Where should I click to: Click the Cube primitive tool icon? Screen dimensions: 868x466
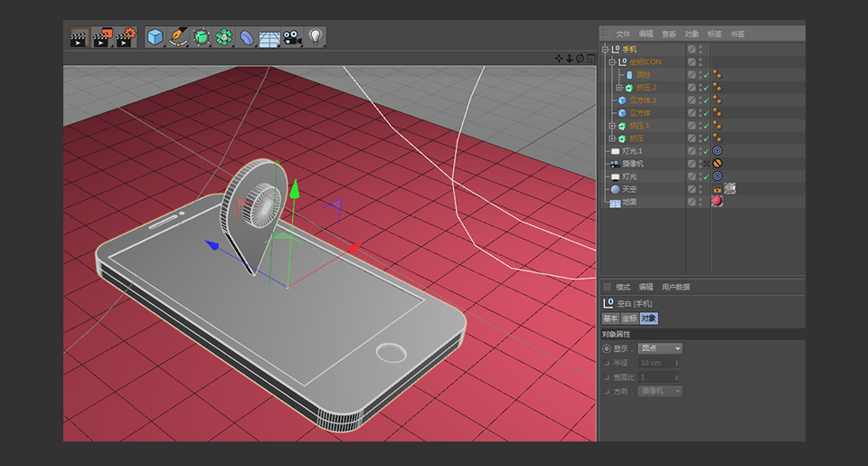coord(155,37)
